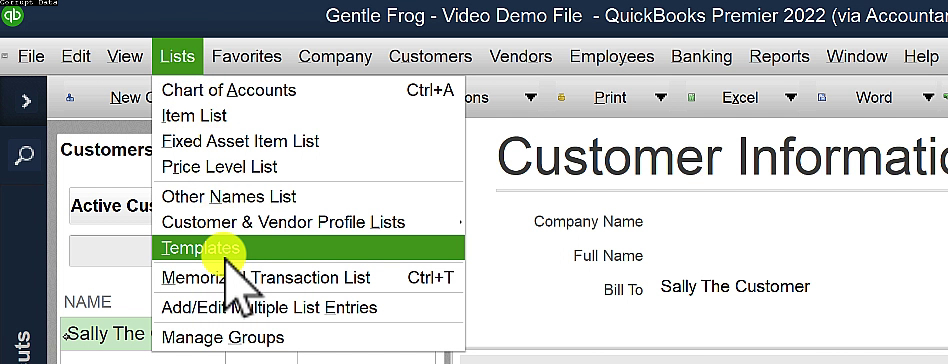Click the Print toolbar icon
Screen dimensions: 948x364
562,97
